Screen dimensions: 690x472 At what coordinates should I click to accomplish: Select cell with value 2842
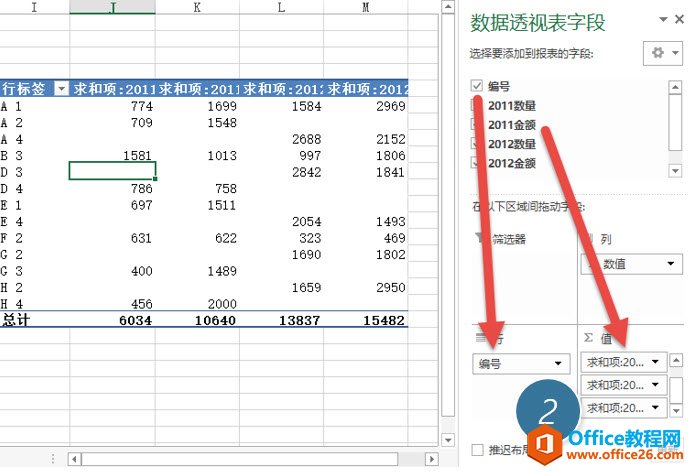(282, 172)
